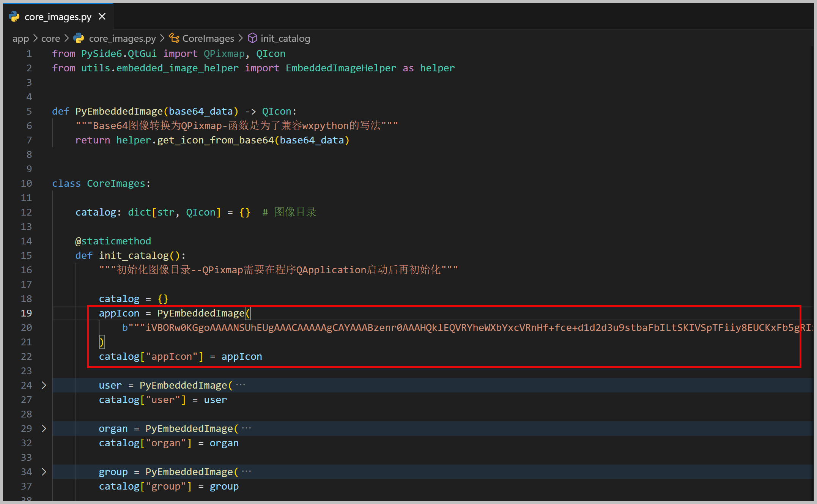Click the ellipsis after user = PyEmbeddedImage(
This screenshot has width=817, height=504.
(241, 385)
